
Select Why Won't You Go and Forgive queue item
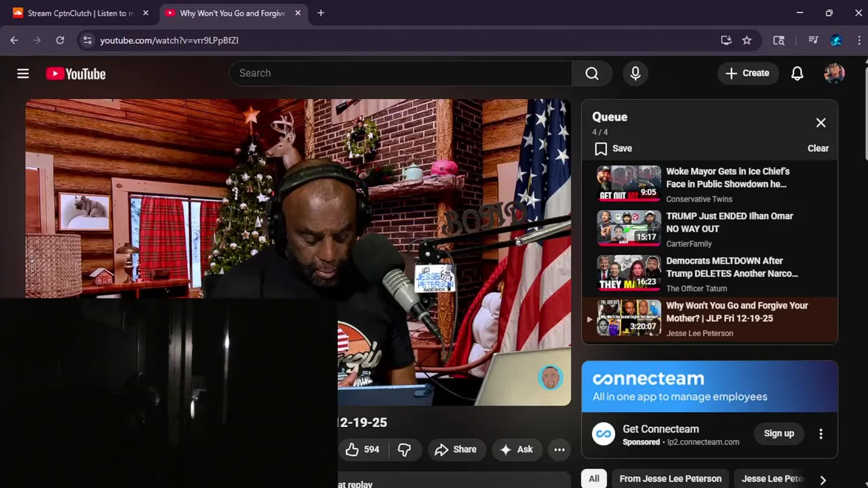pyautogui.click(x=709, y=319)
